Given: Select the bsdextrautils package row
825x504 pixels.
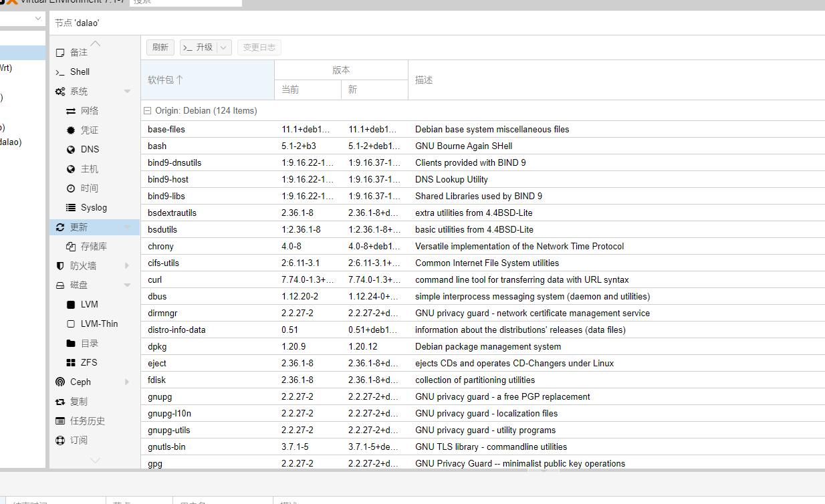Looking at the screenshot, I should tap(483, 213).
